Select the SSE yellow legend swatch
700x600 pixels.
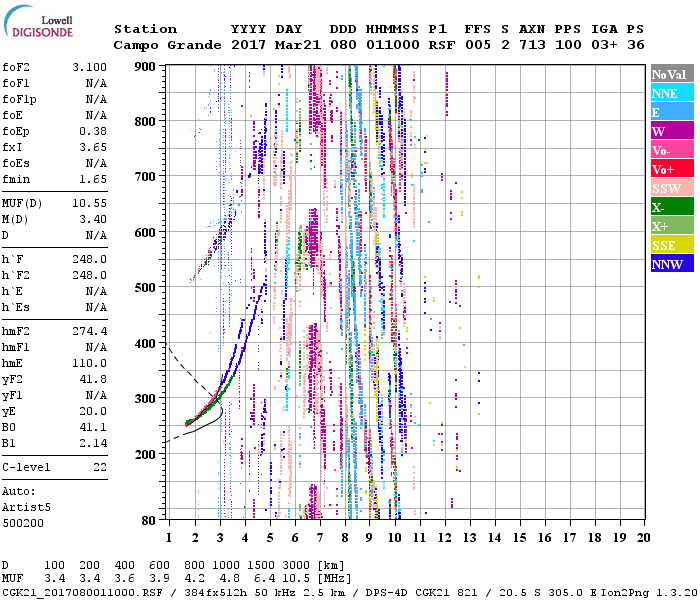point(672,245)
